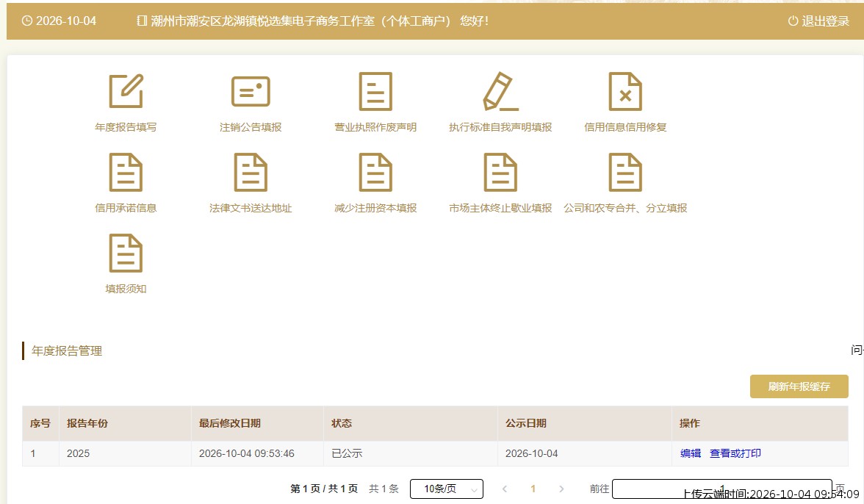Click 编辑 link for 2025 report
Screen dimensions: 864x504
691,453
